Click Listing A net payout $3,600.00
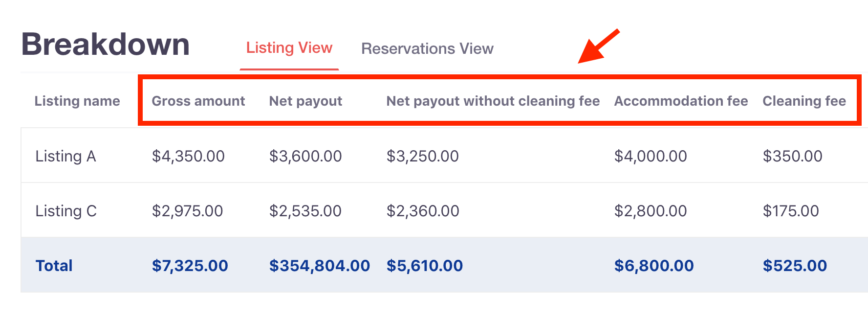 click(305, 156)
